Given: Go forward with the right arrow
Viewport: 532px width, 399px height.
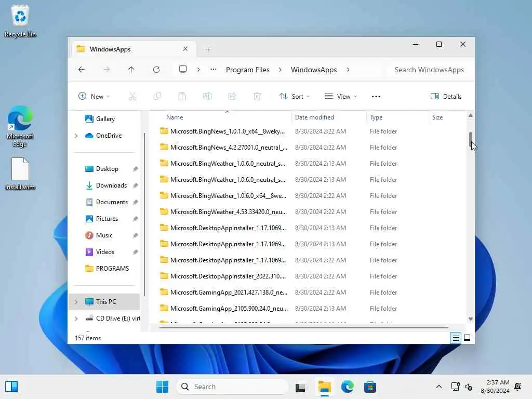Looking at the screenshot, I should click(x=107, y=70).
